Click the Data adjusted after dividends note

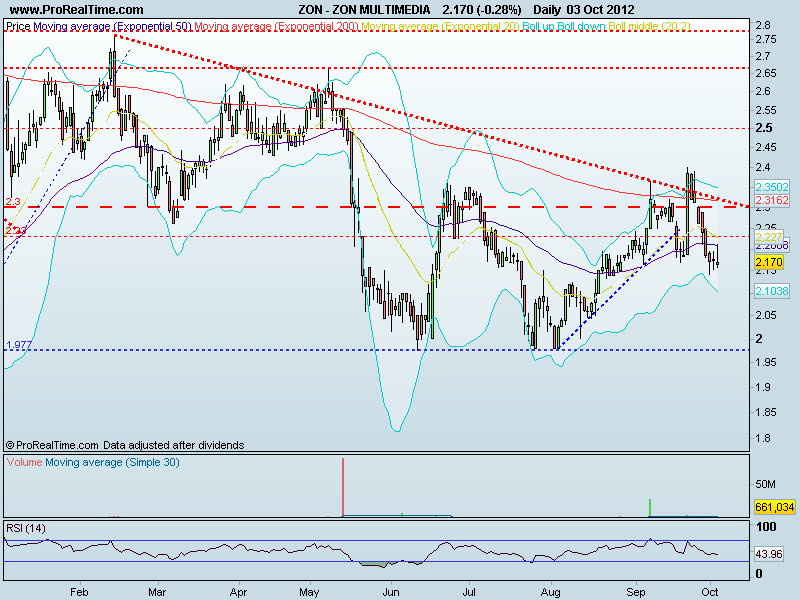[x=173, y=445]
